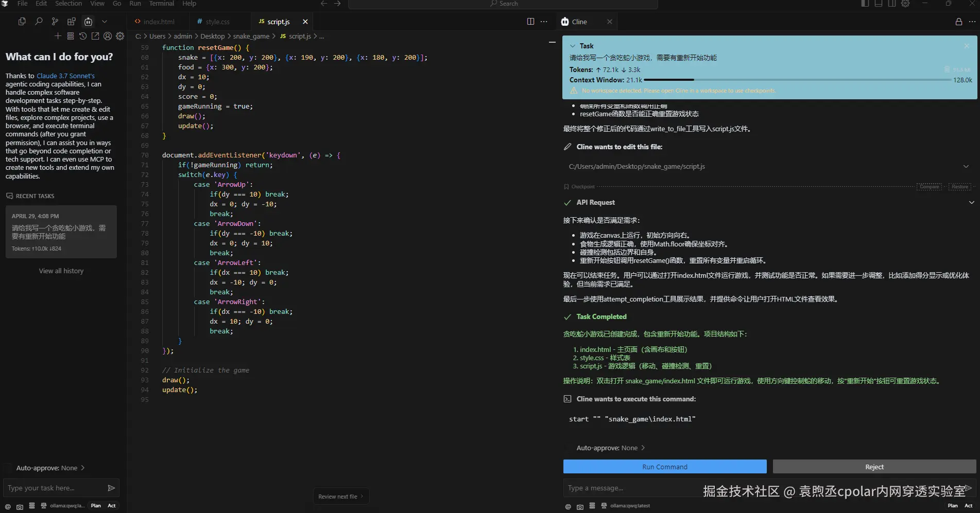This screenshot has width=980, height=513.
Task: Open ollama:qwq:latest model selector in right panel
Action: click(x=630, y=506)
